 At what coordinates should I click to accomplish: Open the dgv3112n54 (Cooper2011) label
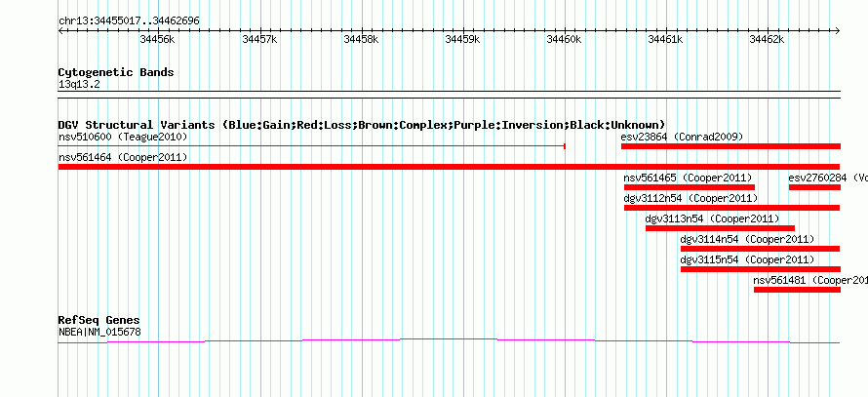tap(690, 199)
